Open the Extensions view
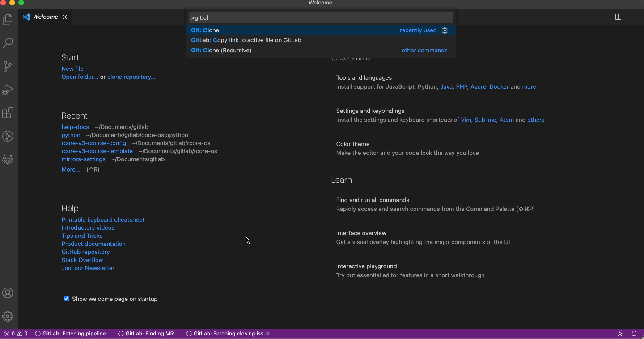 pos(8,113)
